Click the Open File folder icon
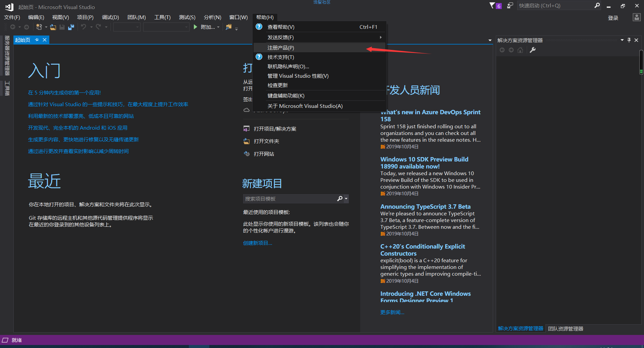 [x=53, y=27]
